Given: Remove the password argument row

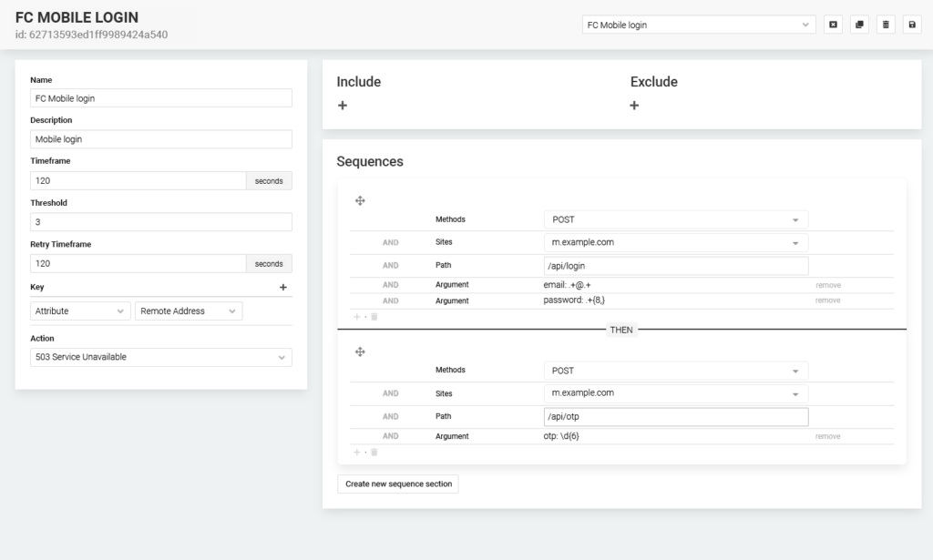Looking at the screenshot, I should pos(827,300).
